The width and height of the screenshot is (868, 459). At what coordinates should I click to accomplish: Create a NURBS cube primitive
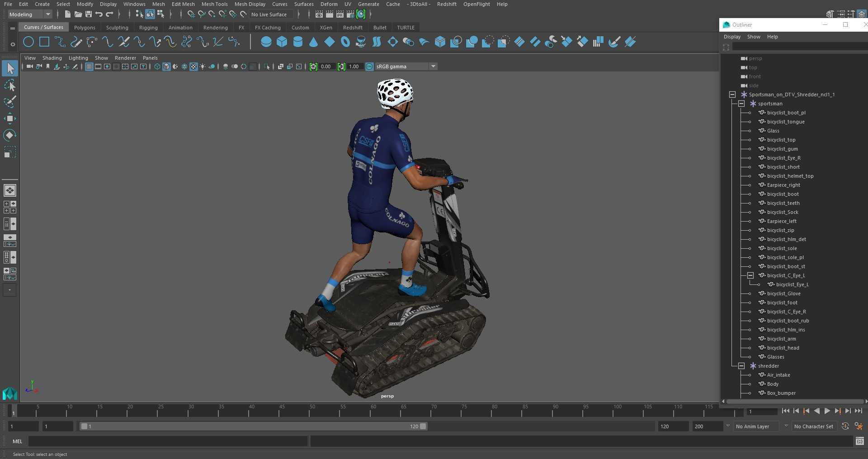(x=282, y=42)
